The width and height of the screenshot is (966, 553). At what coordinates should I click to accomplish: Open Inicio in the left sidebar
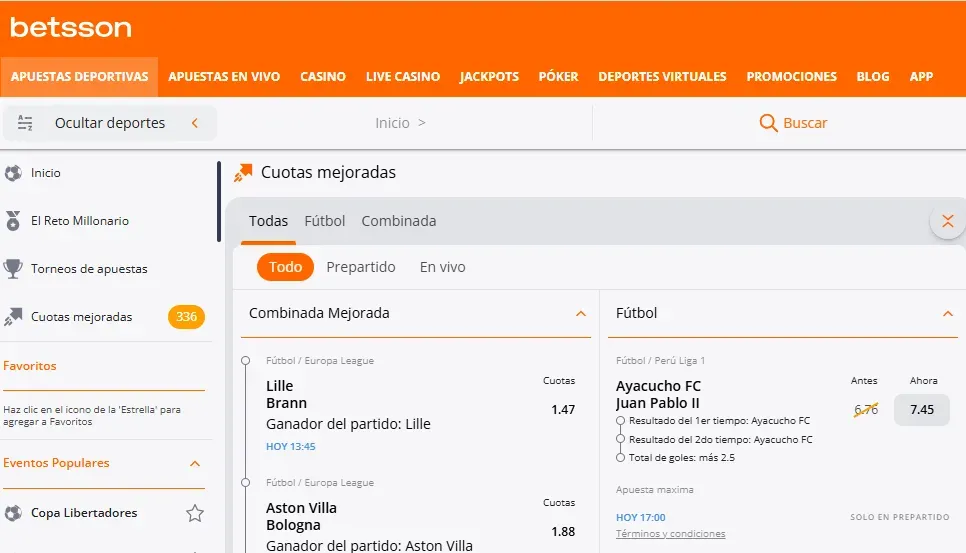pyautogui.click(x=46, y=173)
